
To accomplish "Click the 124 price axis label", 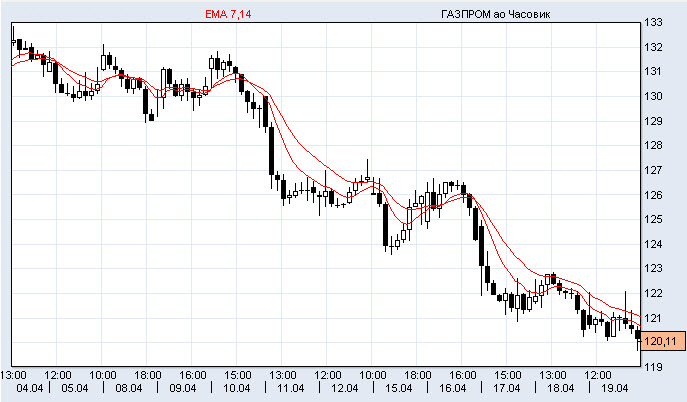I will click(x=653, y=244).
